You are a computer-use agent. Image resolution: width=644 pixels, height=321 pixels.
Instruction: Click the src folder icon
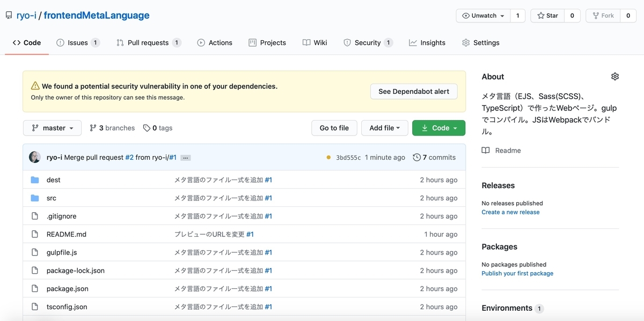tap(35, 198)
